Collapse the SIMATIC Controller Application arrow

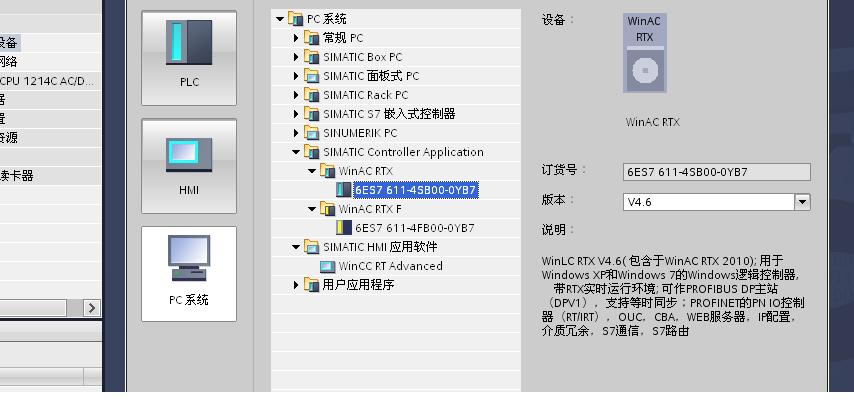[x=296, y=152]
